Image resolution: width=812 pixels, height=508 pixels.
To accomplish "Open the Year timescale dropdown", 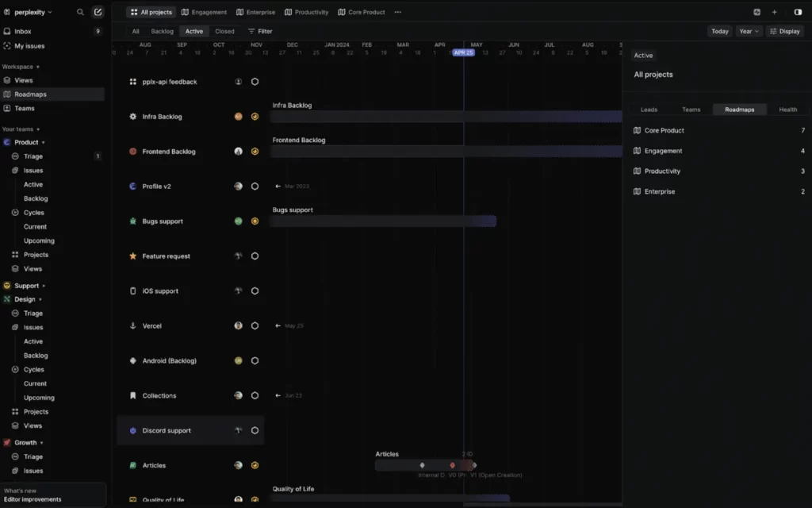I will point(749,31).
